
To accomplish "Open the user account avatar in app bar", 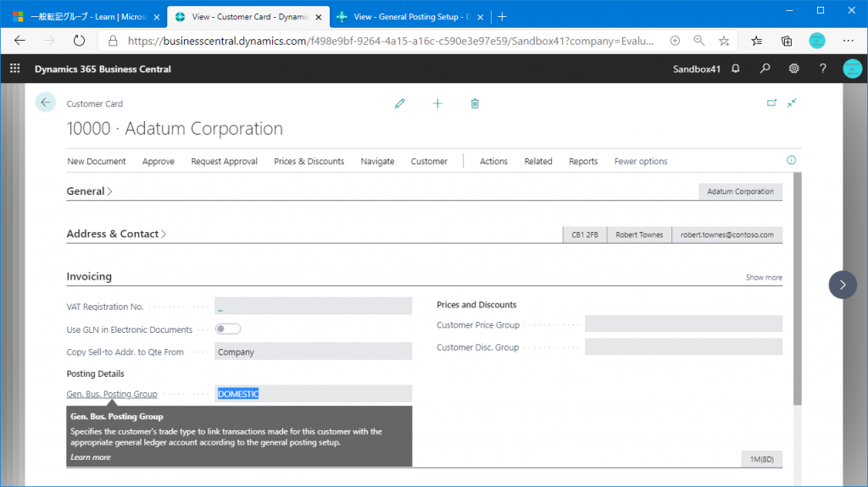I will pyautogui.click(x=852, y=69).
